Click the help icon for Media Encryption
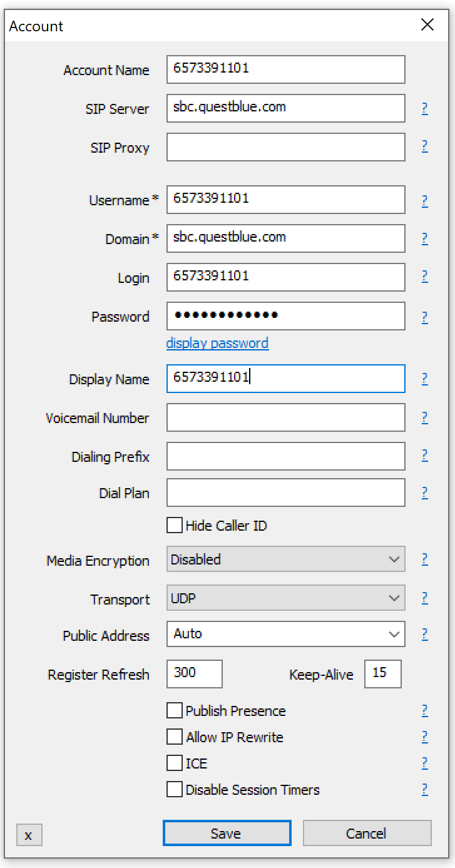Viewport: 455px width, 868px height. click(424, 559)
